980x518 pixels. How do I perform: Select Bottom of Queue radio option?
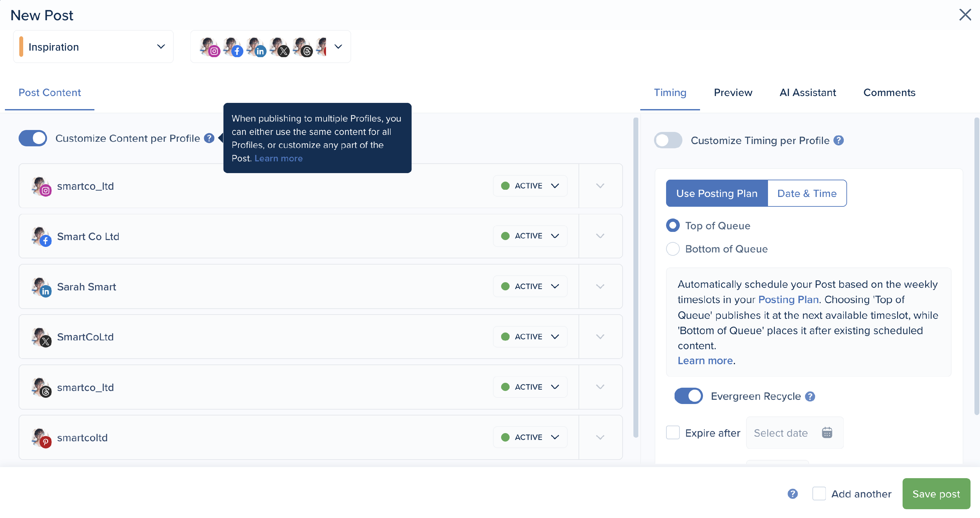coord(673,249)
